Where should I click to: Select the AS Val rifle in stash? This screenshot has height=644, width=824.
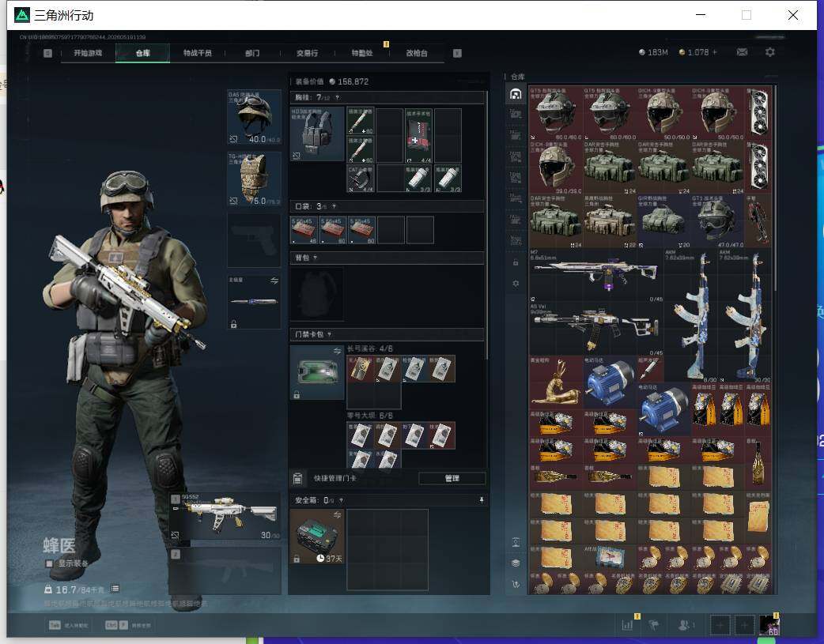[596, 329]
